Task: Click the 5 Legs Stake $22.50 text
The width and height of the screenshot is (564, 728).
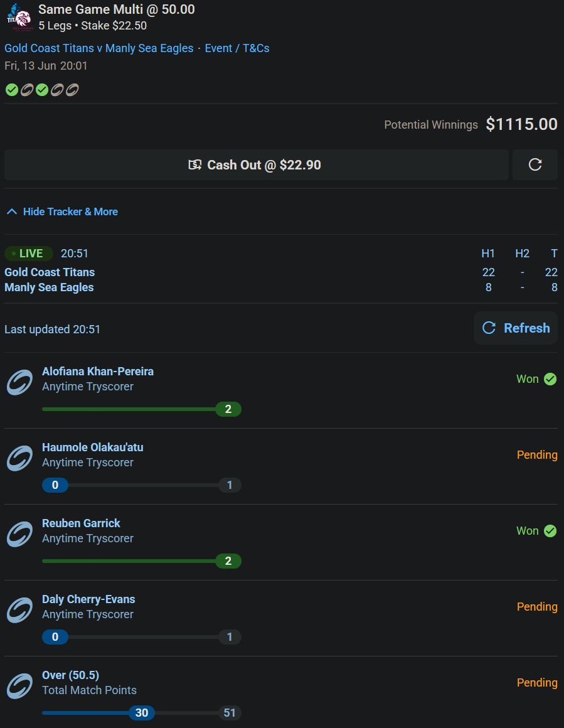Action: coord(93,26)
